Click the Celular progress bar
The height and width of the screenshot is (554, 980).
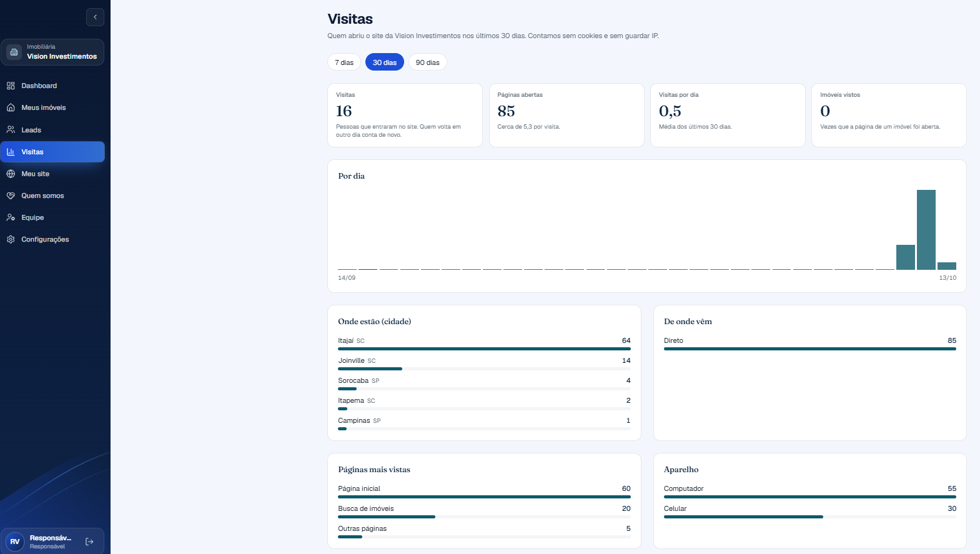click(810, 517)
